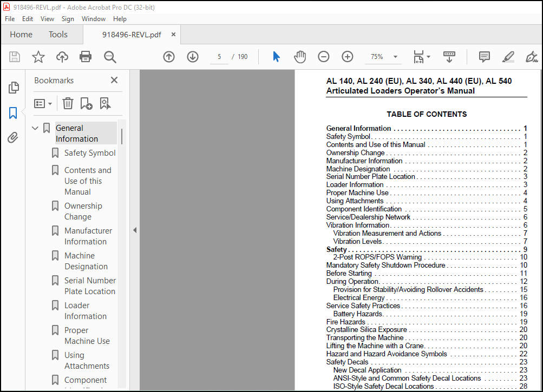Viewport: 543px width, 392px height.
Task: Choose the Selection arrow tool
Action: (276, 57)
